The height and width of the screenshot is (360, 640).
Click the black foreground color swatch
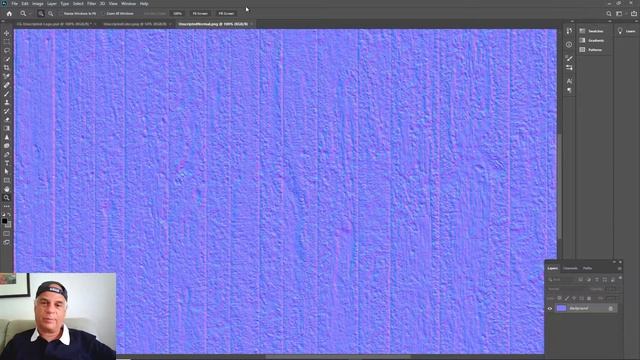pyautogui.click(x=4, y=221)
